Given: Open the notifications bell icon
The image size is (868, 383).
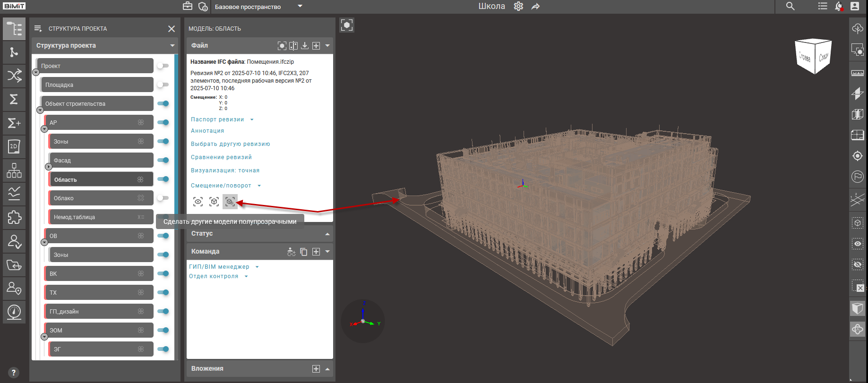Looking at the screenshot, I should [x=839, y=6].
